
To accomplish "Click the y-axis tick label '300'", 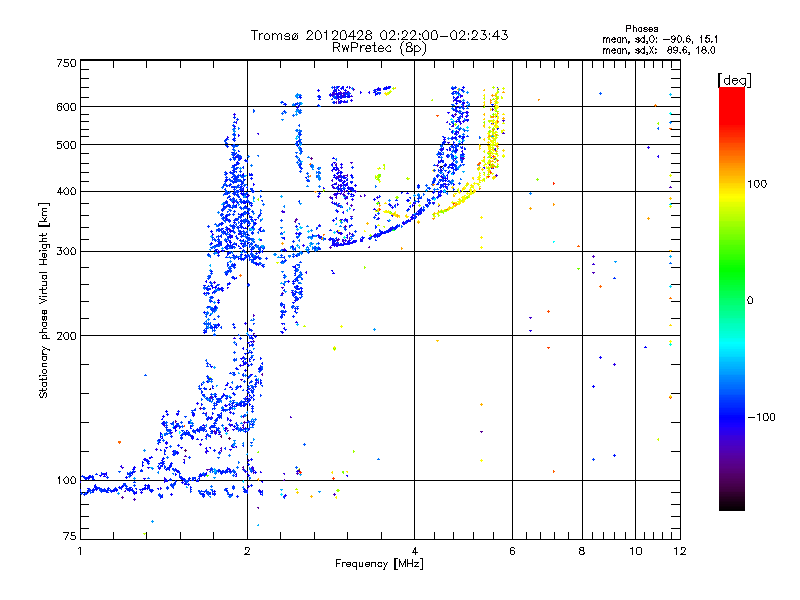I will point(66,252).
